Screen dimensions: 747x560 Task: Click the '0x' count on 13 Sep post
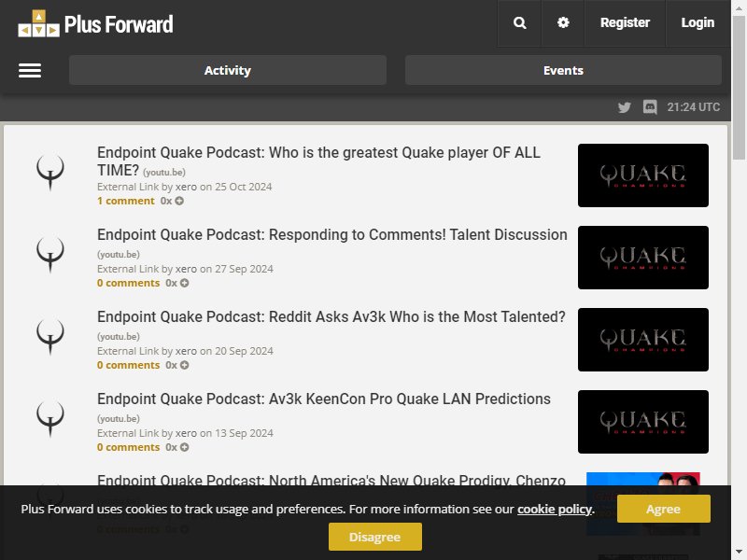point(172,447)
